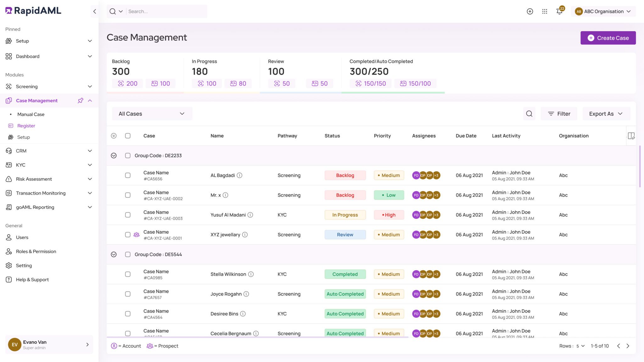The height and width of the screenshot is (362, 644).
Task: Open Roles & Permission from sidebar
Action: (36, 251)
